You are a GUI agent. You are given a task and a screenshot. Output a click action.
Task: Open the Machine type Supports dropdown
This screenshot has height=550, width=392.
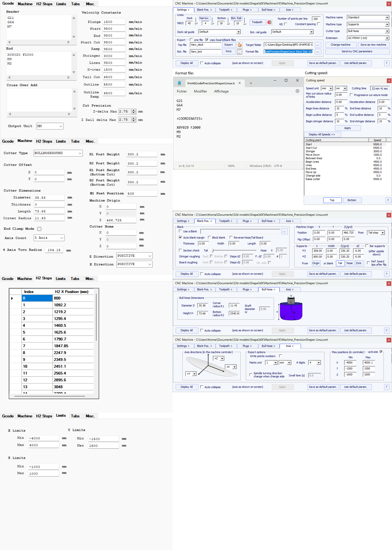[387, 25]
